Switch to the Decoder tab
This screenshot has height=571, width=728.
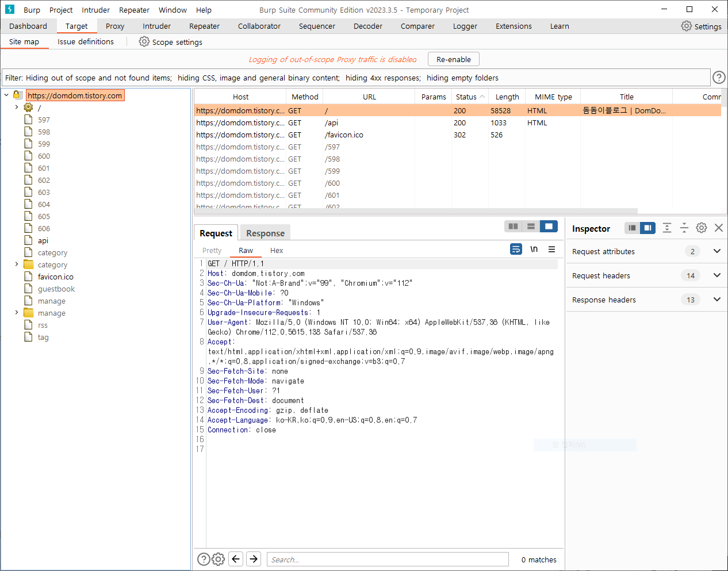368,26
